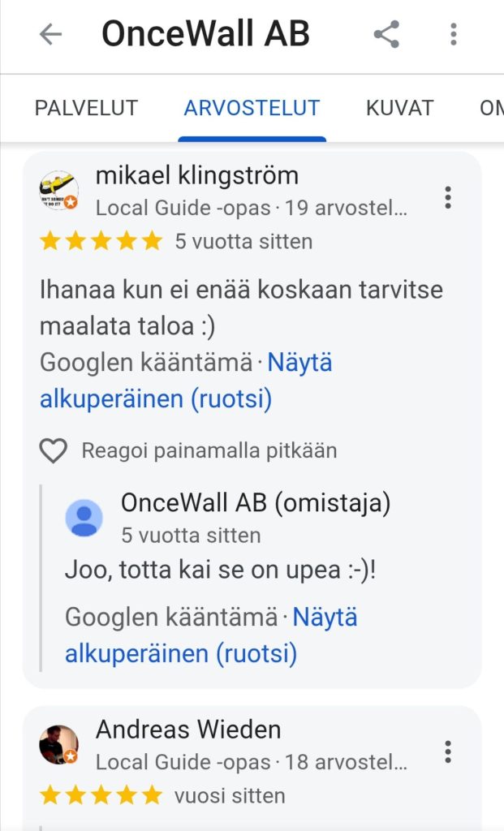
Task: Open Andreas Wieden's profile name
Action: click(x=188, y=730)
